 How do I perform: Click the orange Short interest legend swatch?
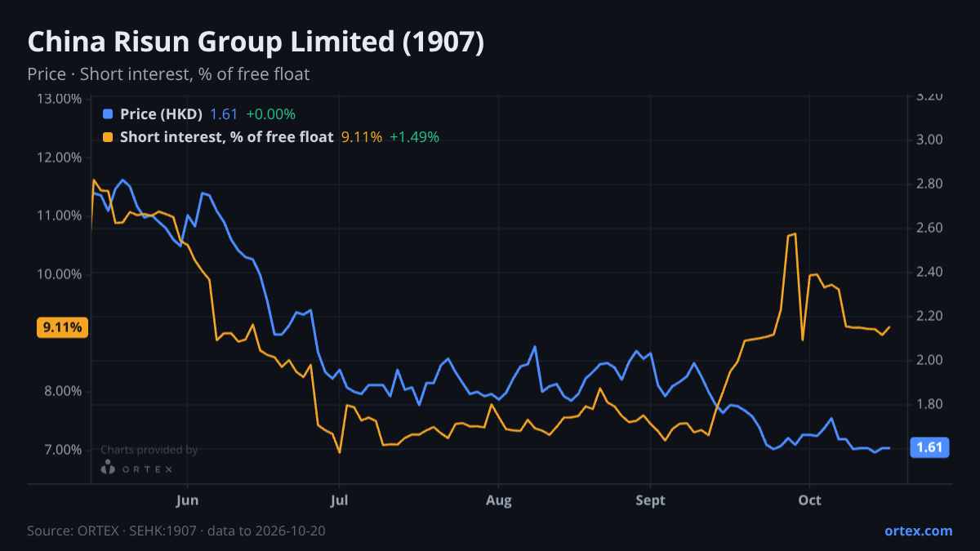pos(108,137)
